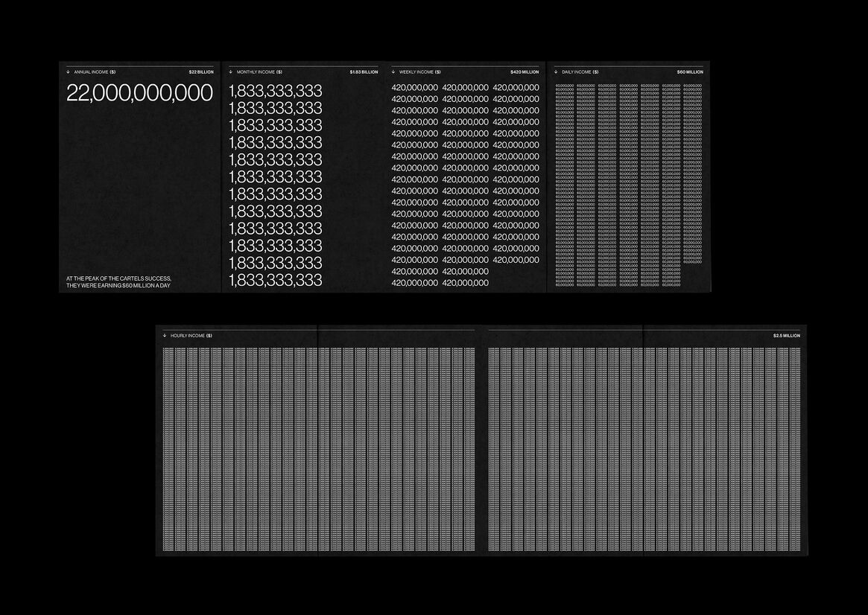Click the "$420 MILLION" label
The width and height of the screenshot is (868, 615).
tap(525, 72)
